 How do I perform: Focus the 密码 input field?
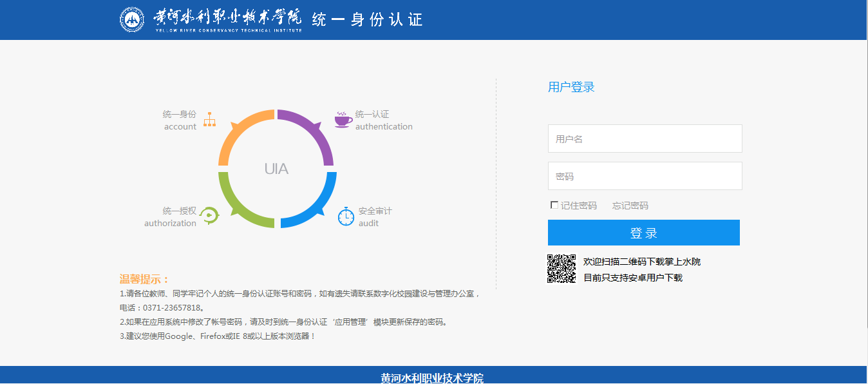[645, 176]
